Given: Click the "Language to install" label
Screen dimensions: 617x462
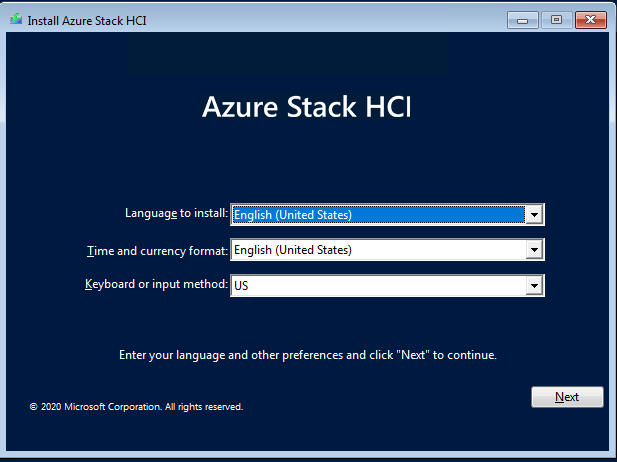Looking at the screenshot, I should pos(176,213).
